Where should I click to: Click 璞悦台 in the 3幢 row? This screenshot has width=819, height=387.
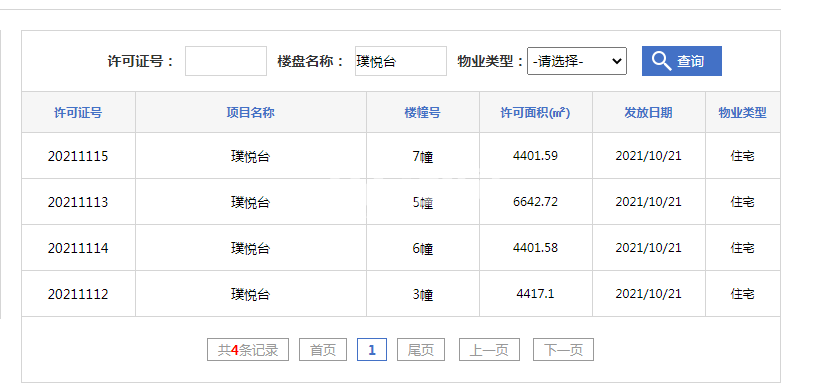tap(251, 294)
